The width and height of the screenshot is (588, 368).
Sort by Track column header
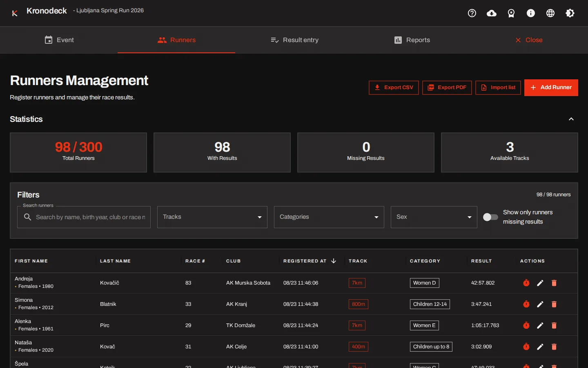[358, 261]
